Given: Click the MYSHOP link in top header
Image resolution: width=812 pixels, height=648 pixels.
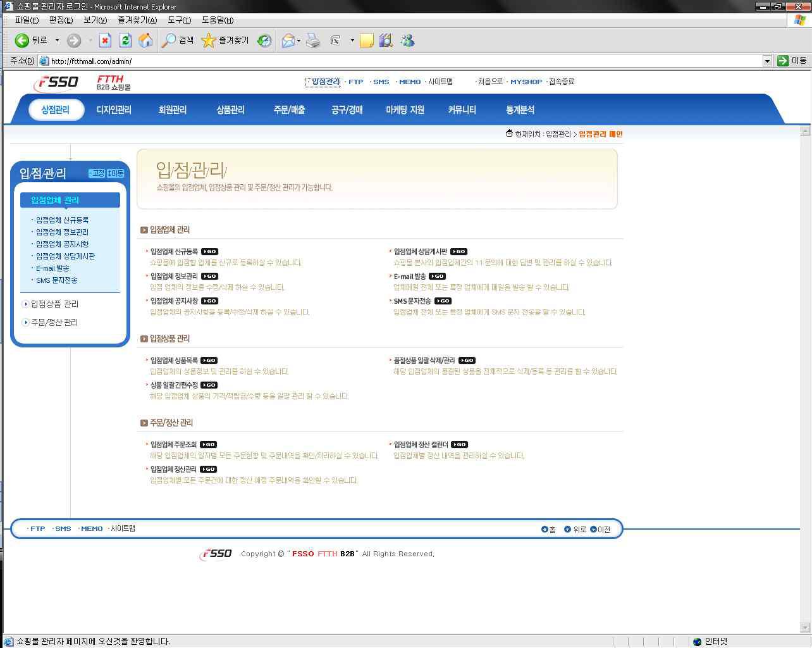Looking at the screenshot, I should coord(526,82).
